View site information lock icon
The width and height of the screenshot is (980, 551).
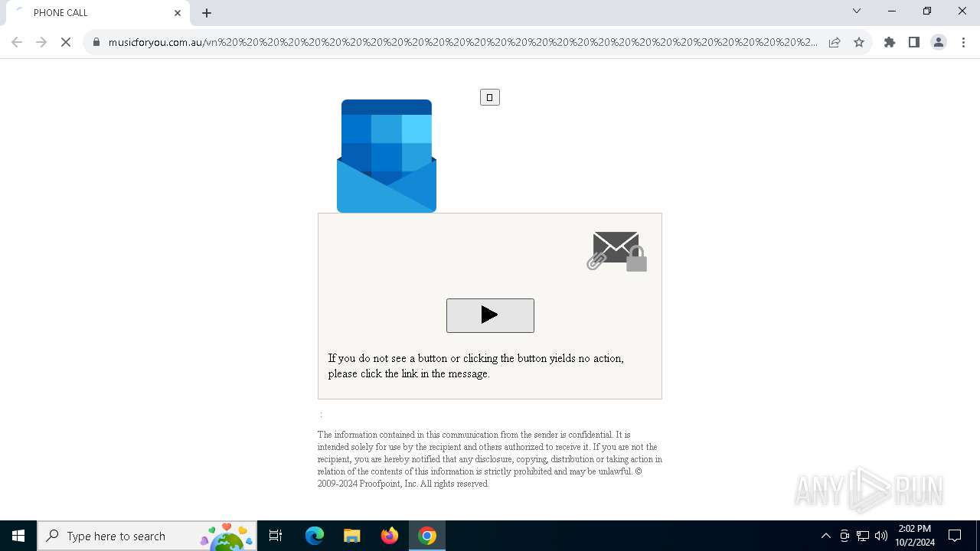click(x=96, y=42)
